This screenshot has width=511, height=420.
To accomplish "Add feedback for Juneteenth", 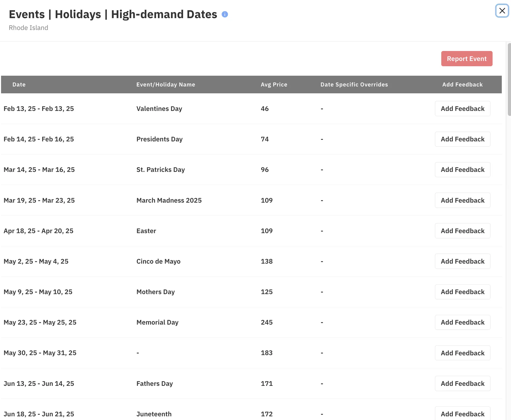I will (462, 414).
